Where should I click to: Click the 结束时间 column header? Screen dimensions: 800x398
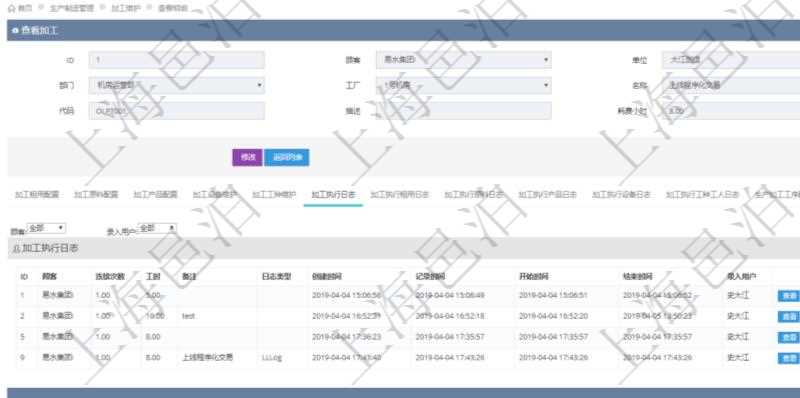click(638, 277)
